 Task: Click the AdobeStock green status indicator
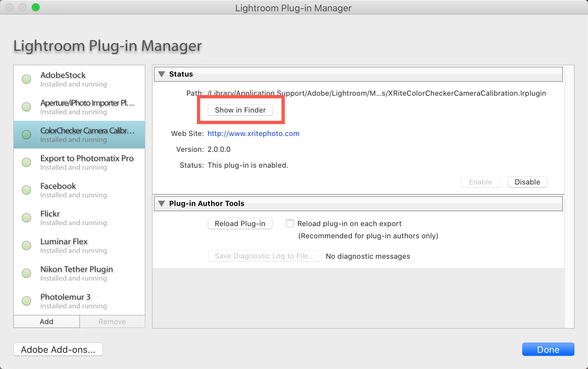pyautogui.click(x=26, y=79)
